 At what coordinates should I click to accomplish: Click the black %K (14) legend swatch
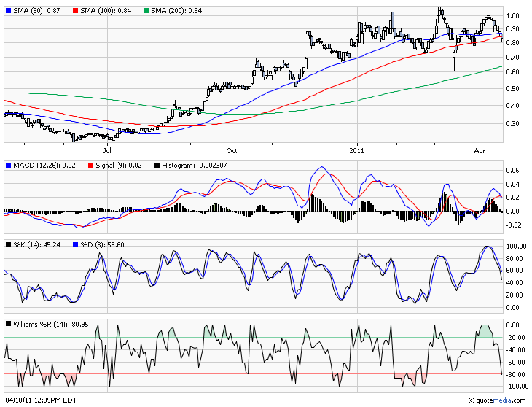click(x=9, y=245)
